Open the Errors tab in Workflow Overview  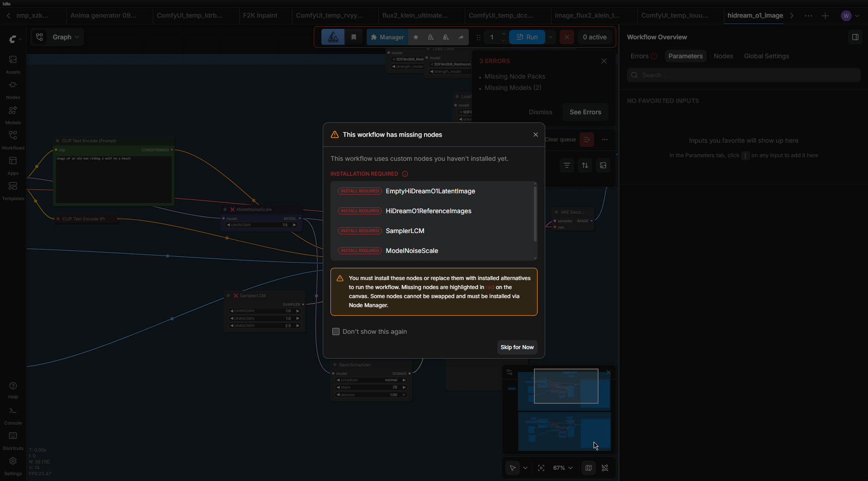pyautogui.click(x=644, y=56)
